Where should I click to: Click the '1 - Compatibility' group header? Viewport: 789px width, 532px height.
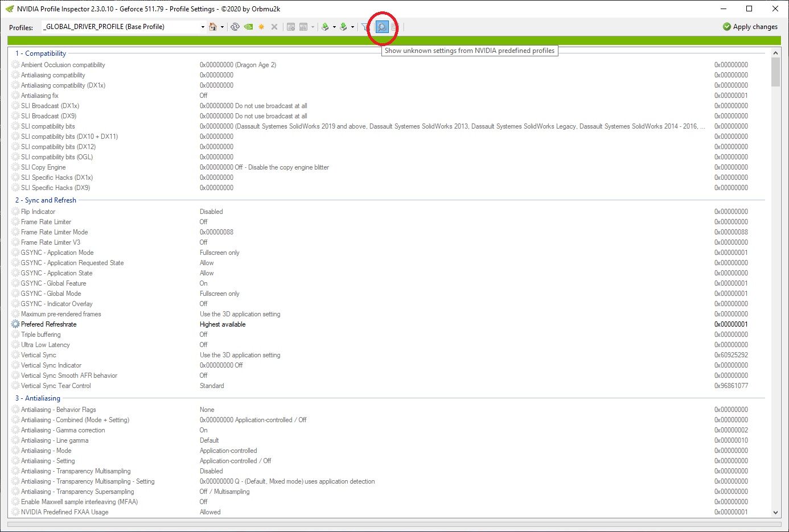41,53
